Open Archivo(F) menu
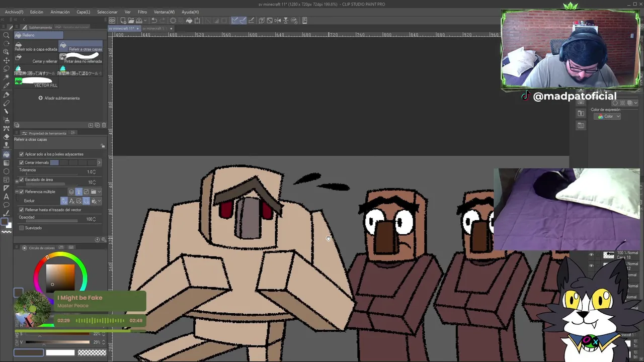The height and width of the screenshot is (362, 644). point(14,12)
